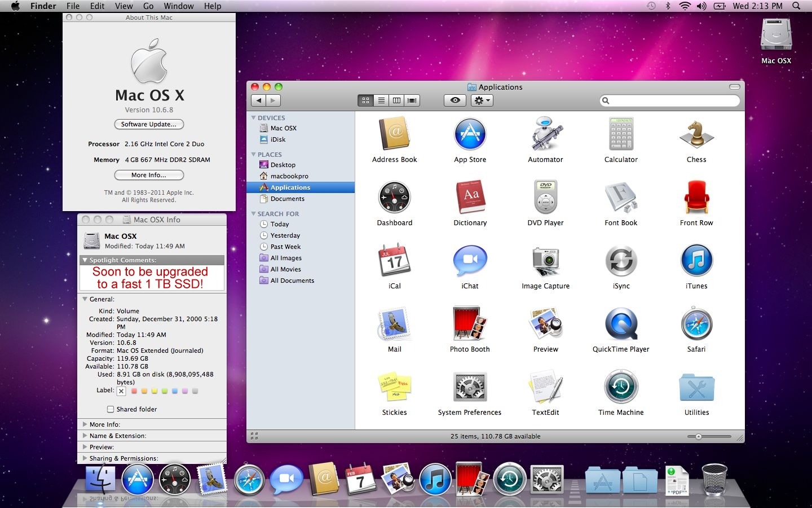Viewport: 812px width, 508px height.
Task: Select the Image Capture icon
Action: [545, 261]
